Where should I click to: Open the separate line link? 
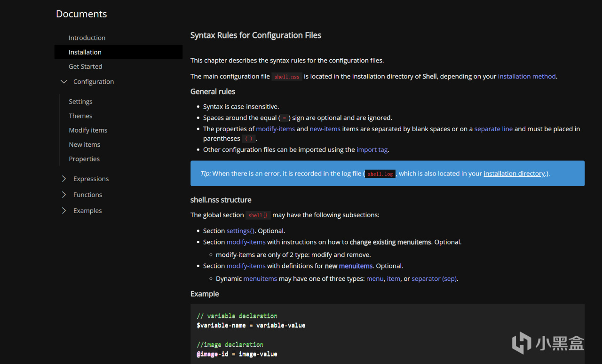[x=493, y=129]
